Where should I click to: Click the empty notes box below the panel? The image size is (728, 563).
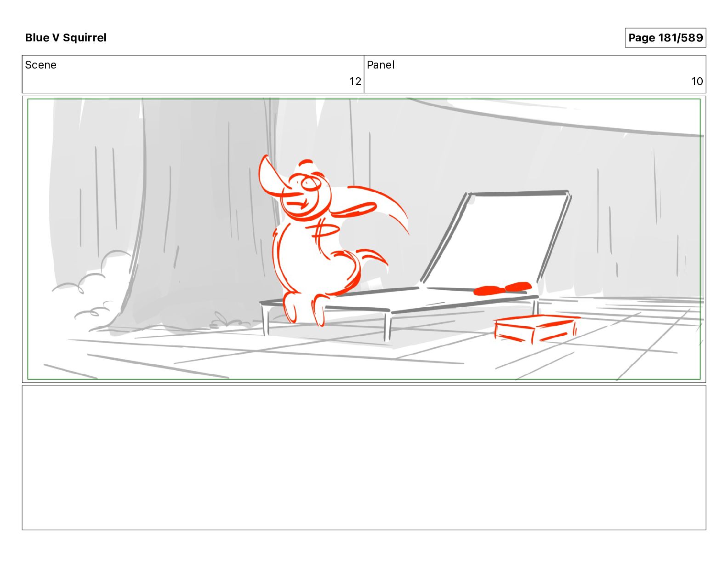364,458
